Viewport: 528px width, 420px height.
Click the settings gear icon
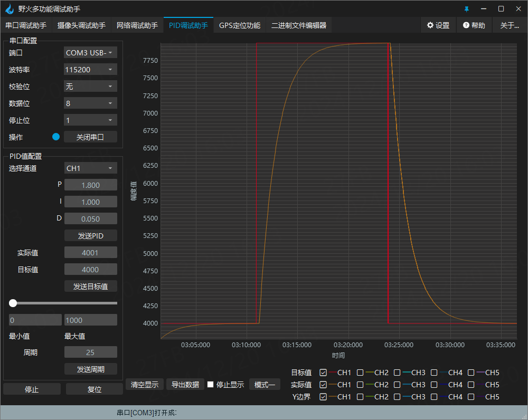430,25
